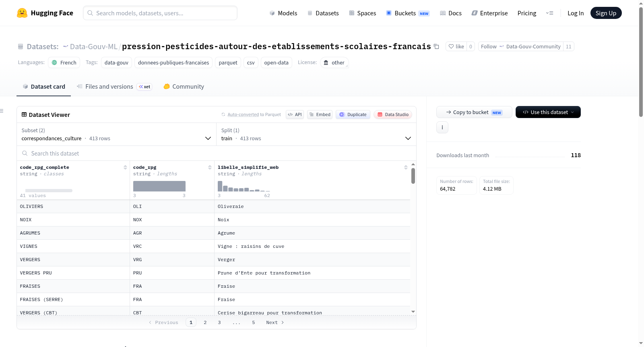
Task: Sort the libelle_simplifie_web column
Action: 406,167
